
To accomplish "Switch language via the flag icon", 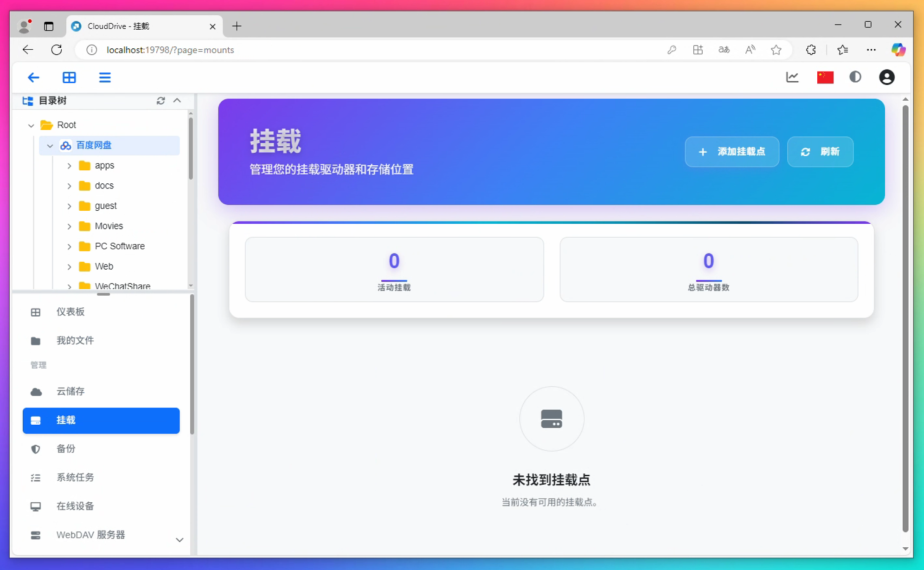I will (x=825, y=77).
